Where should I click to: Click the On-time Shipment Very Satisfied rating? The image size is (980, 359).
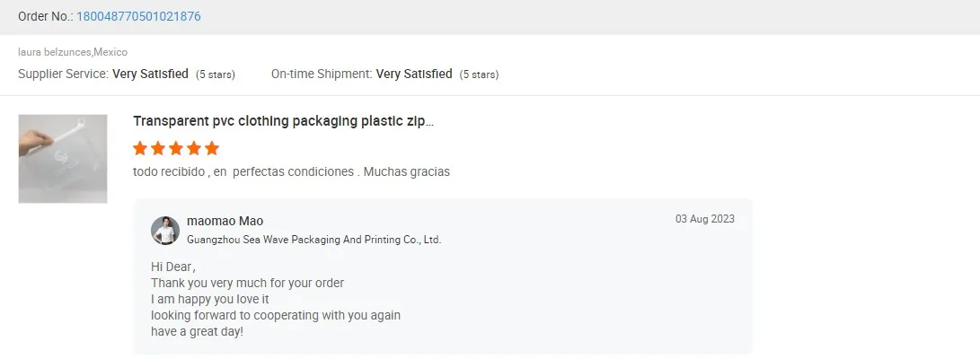point(414,74)
